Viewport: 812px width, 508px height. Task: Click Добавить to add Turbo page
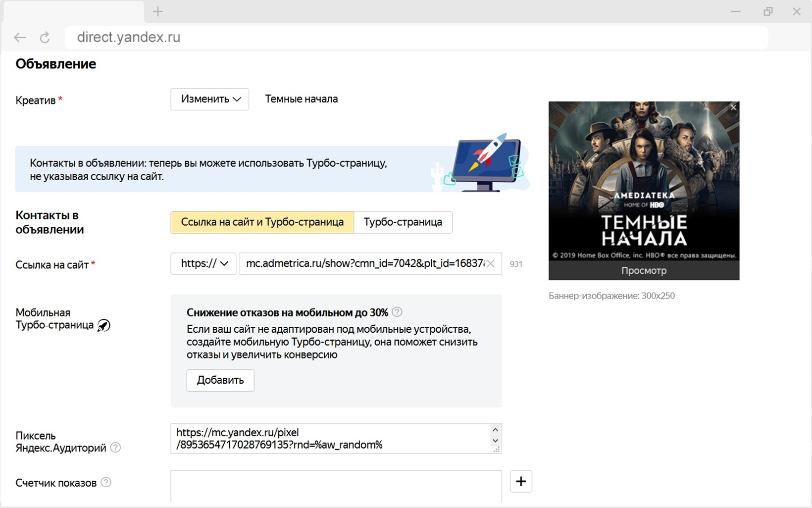(220, 380)
